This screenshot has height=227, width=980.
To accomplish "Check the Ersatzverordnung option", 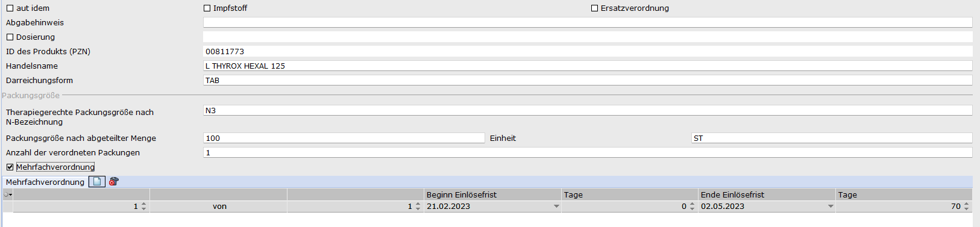I will click(x=594, y=8).
